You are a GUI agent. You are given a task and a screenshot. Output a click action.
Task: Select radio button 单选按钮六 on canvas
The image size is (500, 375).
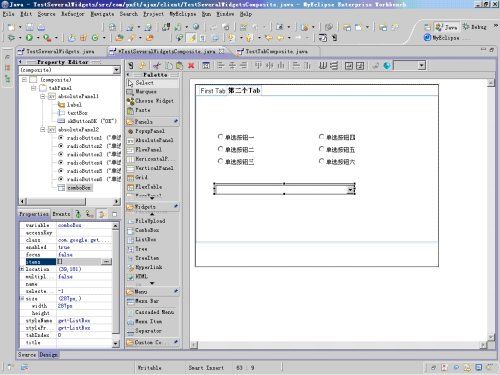click(x=337, y=162)
